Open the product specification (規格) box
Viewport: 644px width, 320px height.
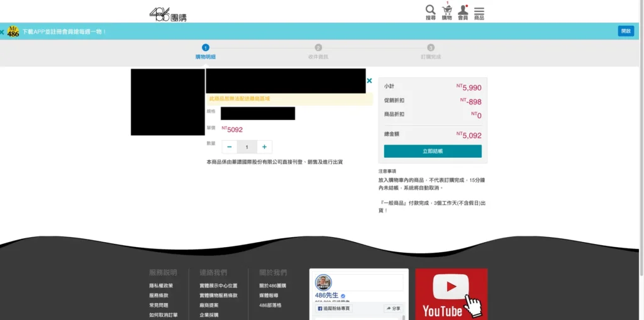tap(258, 113)
